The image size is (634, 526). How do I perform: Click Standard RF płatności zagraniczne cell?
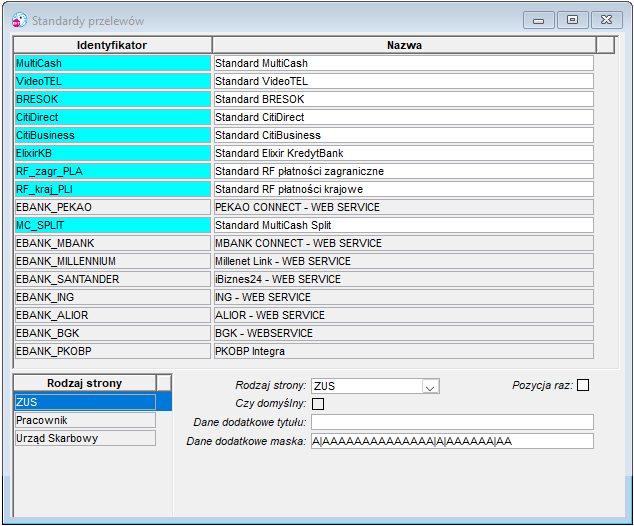coord(404,171)
